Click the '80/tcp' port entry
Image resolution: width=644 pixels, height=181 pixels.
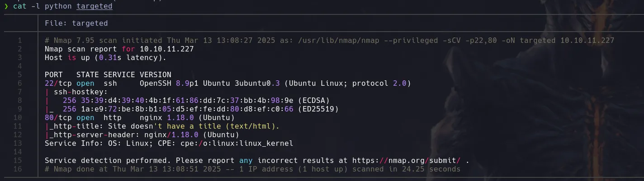[x=56, y=118]
